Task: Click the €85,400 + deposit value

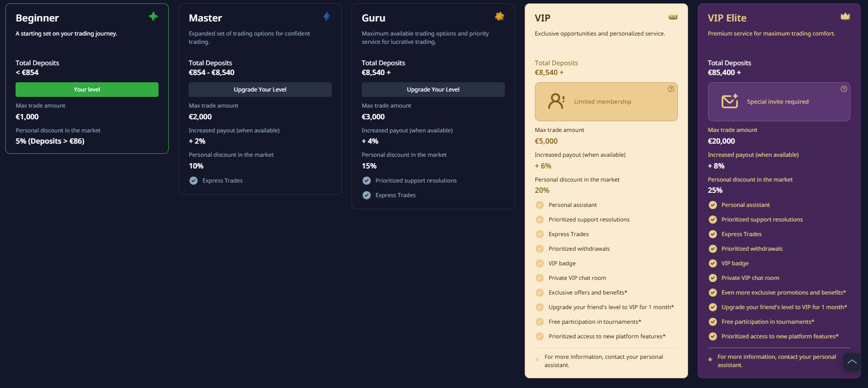Action: pyautogui.click(x=725, y=73)
